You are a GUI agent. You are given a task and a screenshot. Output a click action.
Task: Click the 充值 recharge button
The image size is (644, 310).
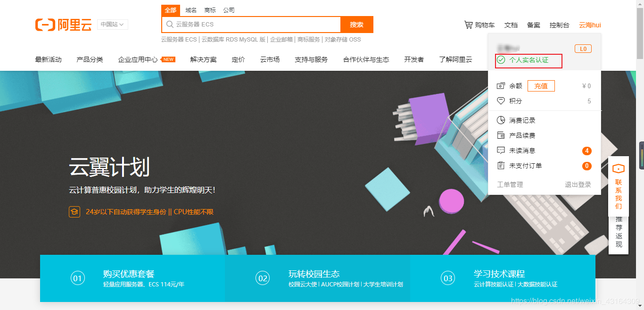pyautogui.click(x=541, y=85)
